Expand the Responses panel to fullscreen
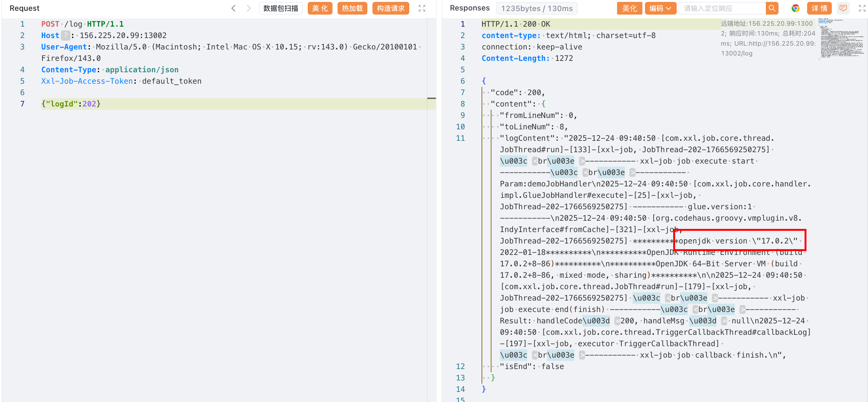 click(862, 8)
